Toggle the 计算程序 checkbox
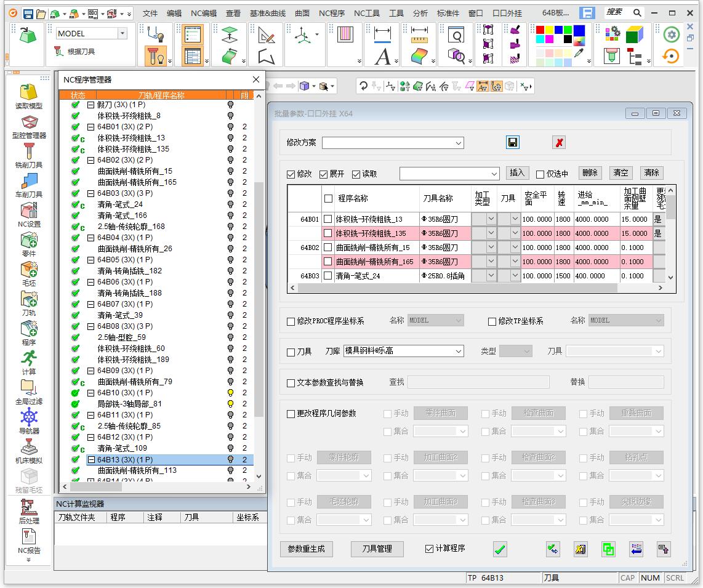The width and height of the screenshot is (703, 588). pos(429,549)
